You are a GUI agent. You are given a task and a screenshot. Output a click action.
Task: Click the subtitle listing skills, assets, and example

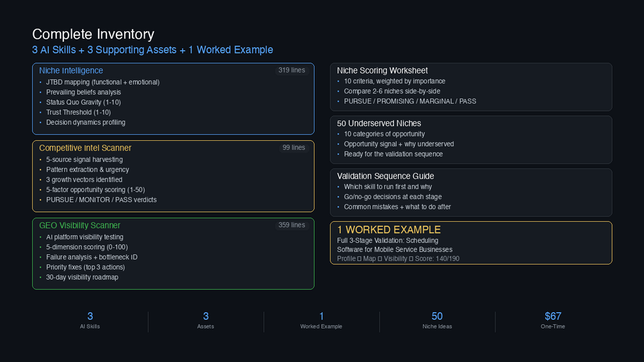click(x=153, y=50)
